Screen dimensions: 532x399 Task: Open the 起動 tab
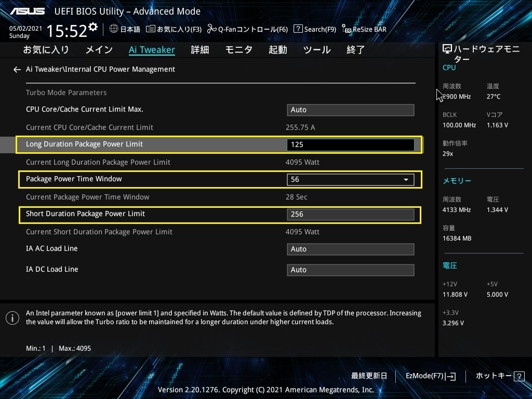(278, 50)
